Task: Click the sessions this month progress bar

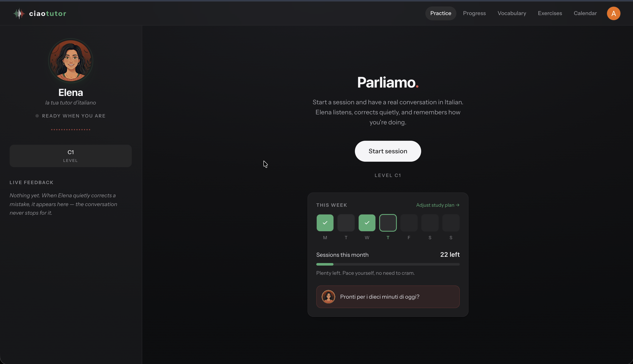Action: pos(388,264)
